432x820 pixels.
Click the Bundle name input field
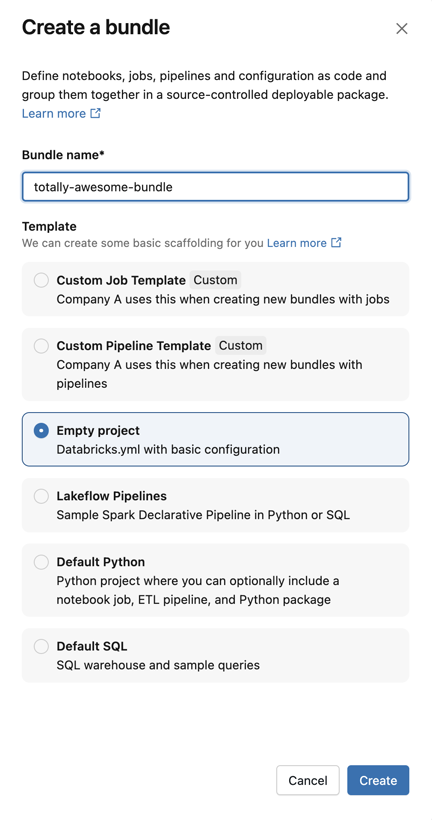(215, 187)
